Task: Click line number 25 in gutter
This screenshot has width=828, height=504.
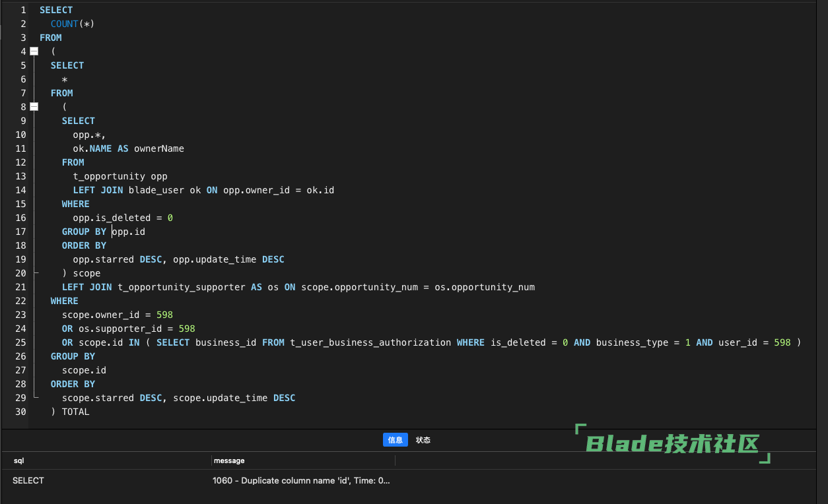Action: (20, 342)
